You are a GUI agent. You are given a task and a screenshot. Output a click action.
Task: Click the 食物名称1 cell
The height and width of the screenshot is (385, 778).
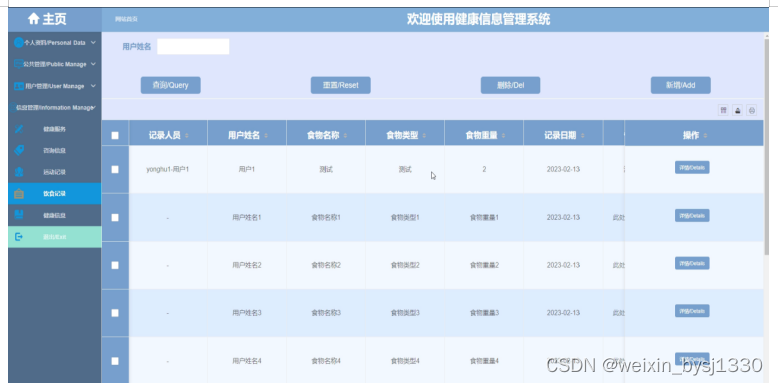pyautogui.click(x=326, y=217)
